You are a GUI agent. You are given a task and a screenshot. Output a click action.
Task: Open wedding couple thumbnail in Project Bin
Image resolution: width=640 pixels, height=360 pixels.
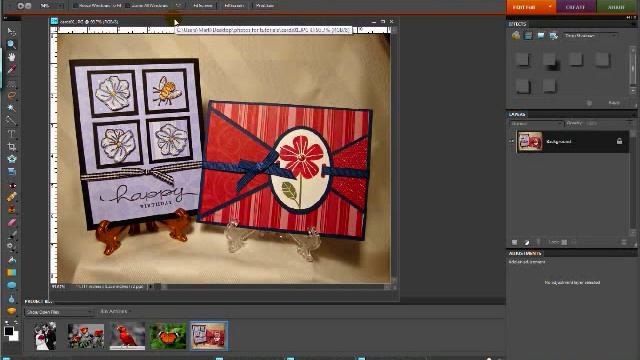pos(45,336)
